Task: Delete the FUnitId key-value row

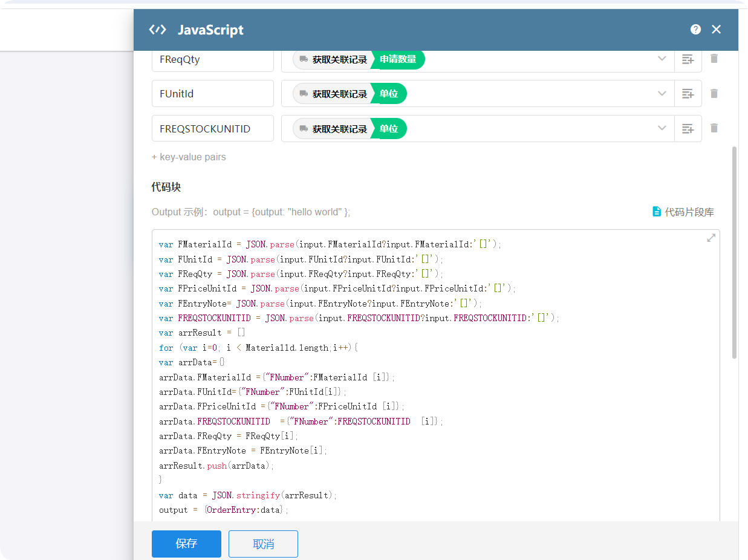Action: click(714, 94)
